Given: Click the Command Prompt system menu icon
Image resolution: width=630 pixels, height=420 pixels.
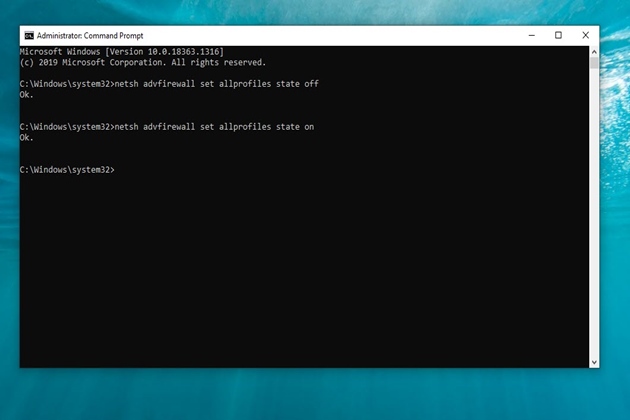Looking at the screenshot, I should point(29,36).
